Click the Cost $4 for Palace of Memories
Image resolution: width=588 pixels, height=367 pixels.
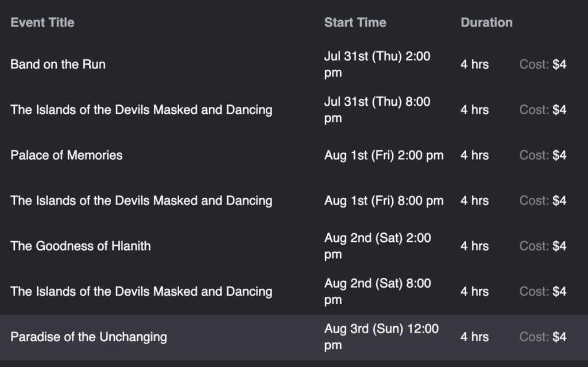[x=543, y=155]
